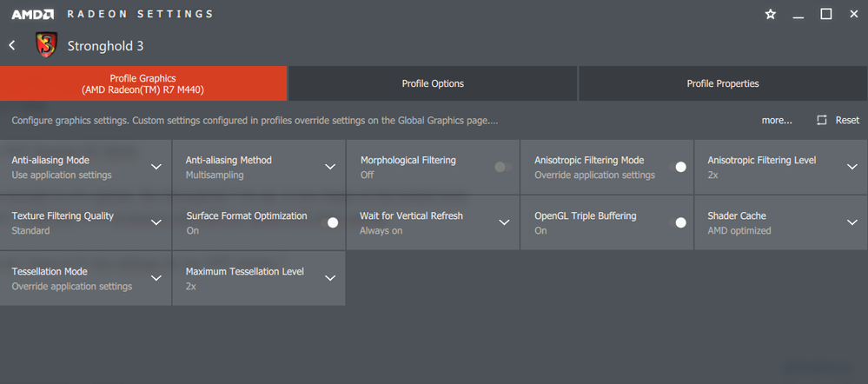Image resolution: width=868 pixels, height=384 pixels.
Task: Disable Surface Format Optimization switch
Action: tap(329, 222)
